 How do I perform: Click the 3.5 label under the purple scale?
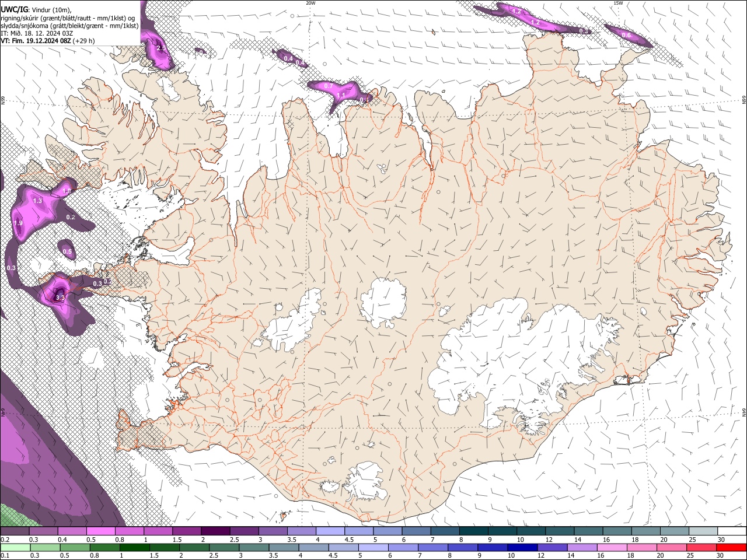click(291, 540)
